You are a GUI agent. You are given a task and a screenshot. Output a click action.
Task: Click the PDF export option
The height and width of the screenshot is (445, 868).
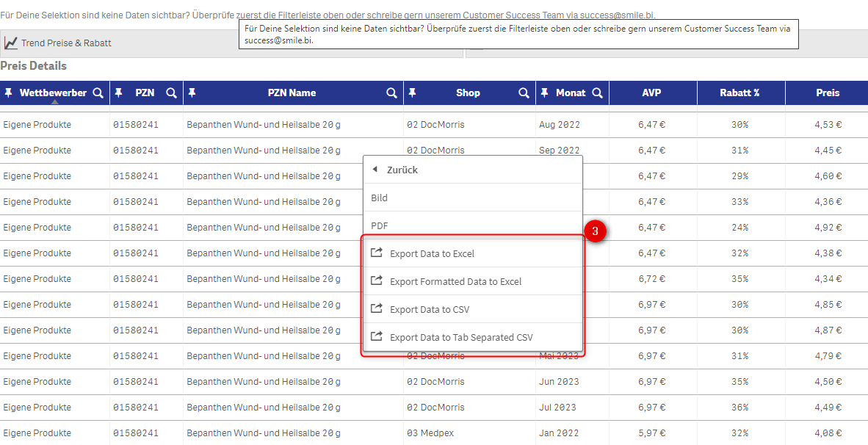point(380,226)
